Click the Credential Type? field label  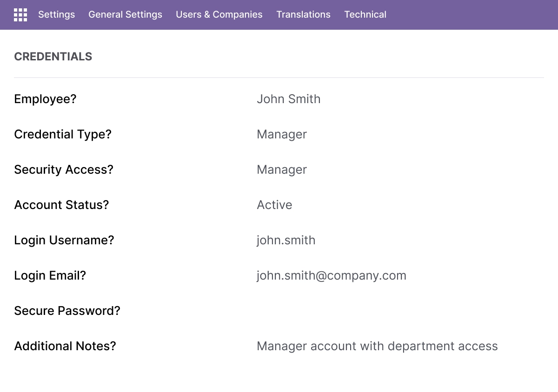[63, 134]
